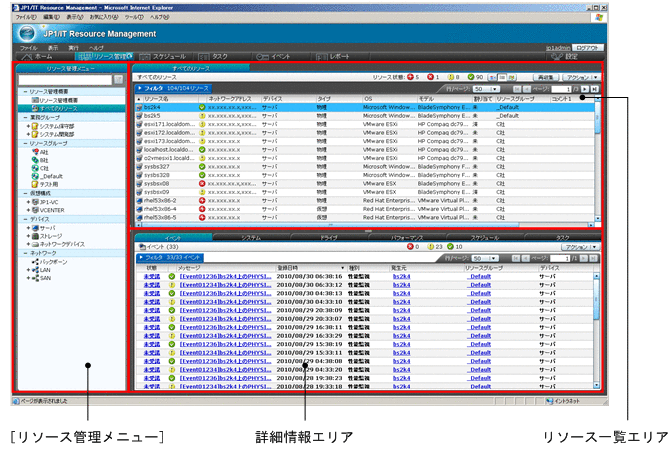Image resolution: width=672 pixels, height=449 pixels.
Task: Expand the システム保守部 tree node
Action: pos(29,126)
